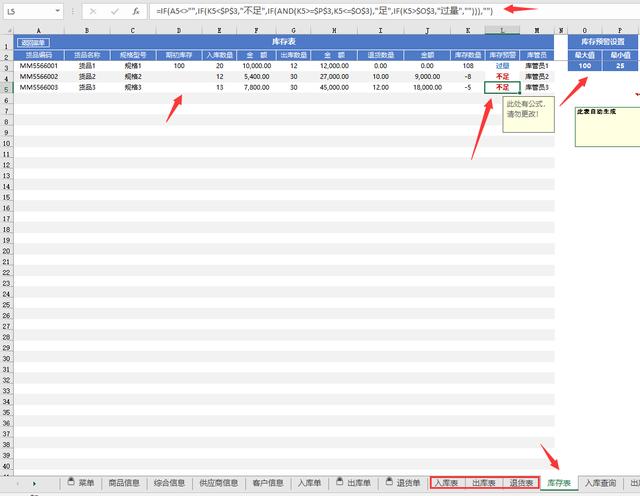This screenshot has height=496, width=640.
Task: Switch to the 出库表 sheet tab
Action: pyautogui.click(x=484, y=483)
